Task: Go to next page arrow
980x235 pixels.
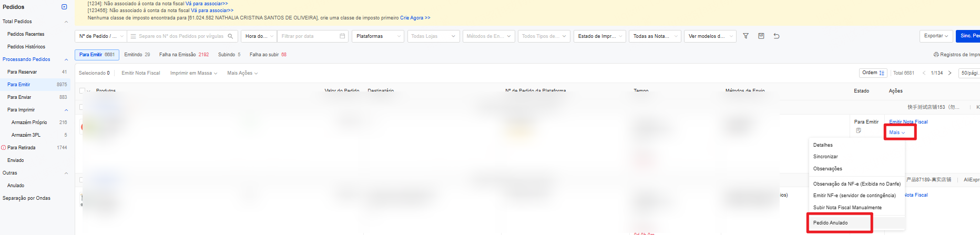Action: pyautogui.click(x=950, y=73)
